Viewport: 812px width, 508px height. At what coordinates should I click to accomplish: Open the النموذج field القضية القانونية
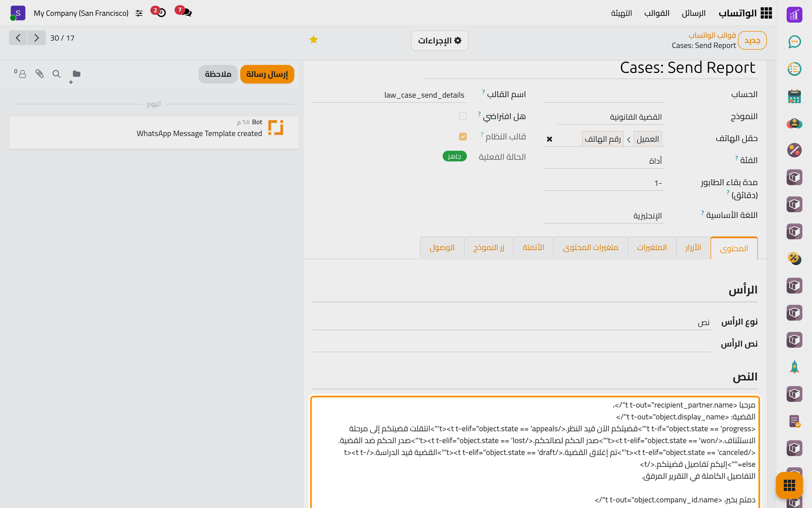tap(611, 117)
